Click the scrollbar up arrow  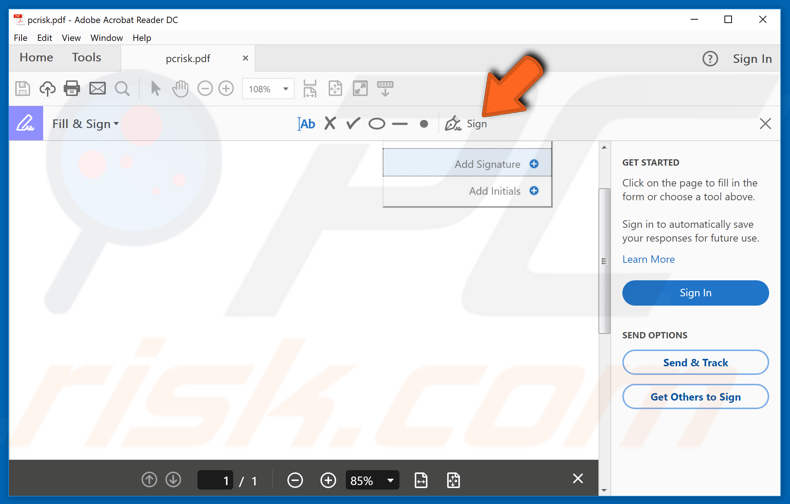point(604,148)
